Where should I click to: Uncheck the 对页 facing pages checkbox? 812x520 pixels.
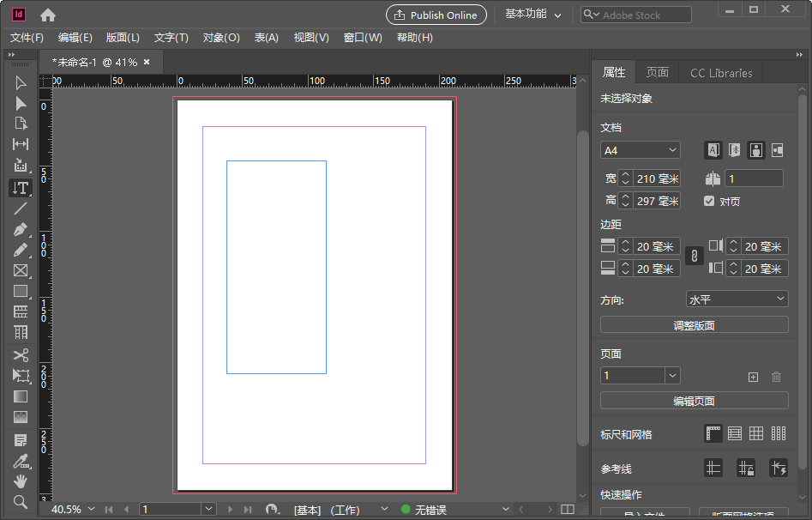tap(709, 200)
